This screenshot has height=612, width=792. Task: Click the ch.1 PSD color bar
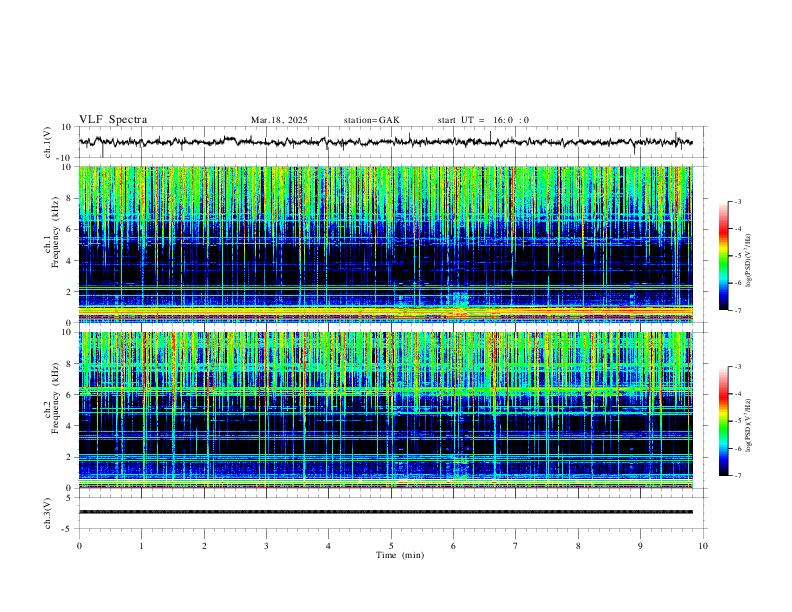click(x=723, y=256)
